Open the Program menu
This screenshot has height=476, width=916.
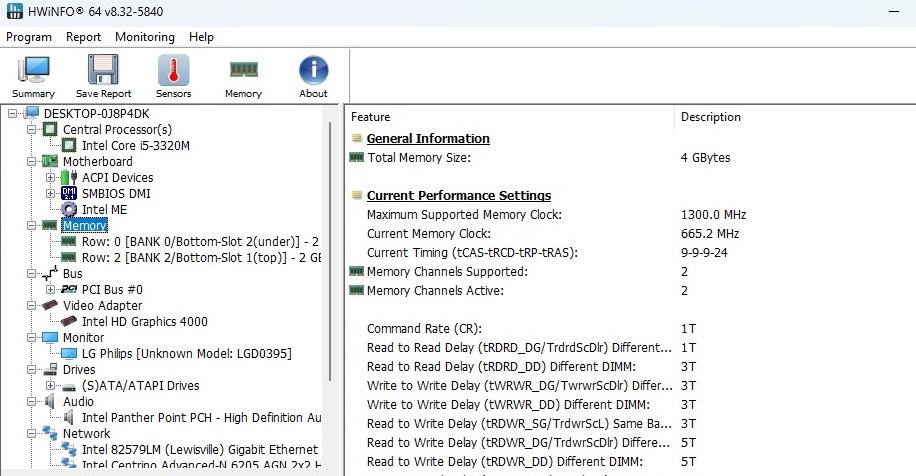coord(29,37)
